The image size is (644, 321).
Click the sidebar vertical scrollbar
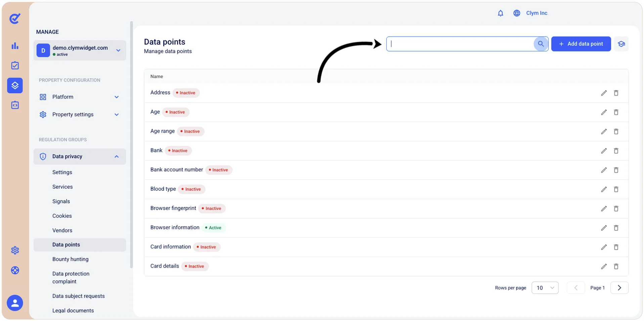tap(131, 145)
